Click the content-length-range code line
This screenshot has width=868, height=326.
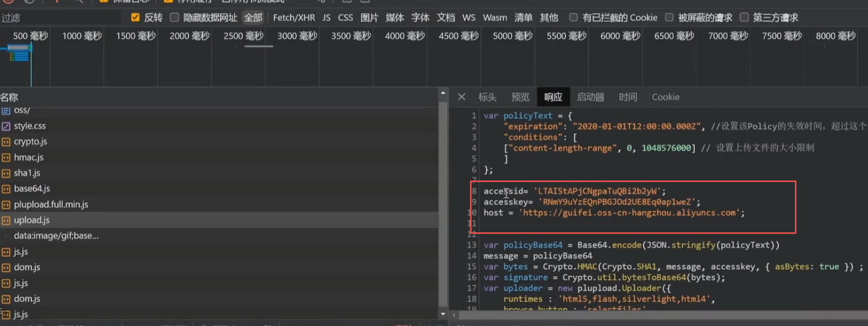point(659,148)
